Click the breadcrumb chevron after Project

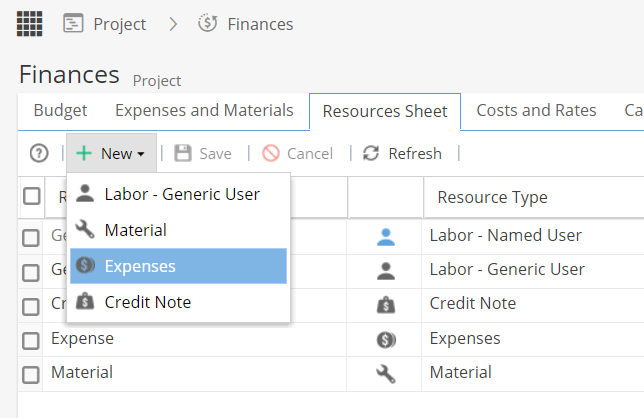tap(173, 24)
